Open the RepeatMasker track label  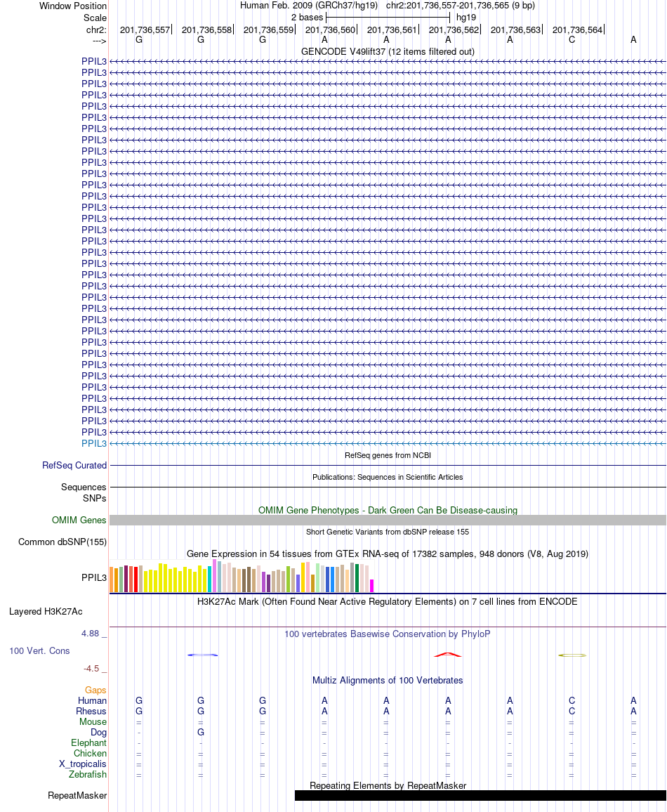coord(77,795)
